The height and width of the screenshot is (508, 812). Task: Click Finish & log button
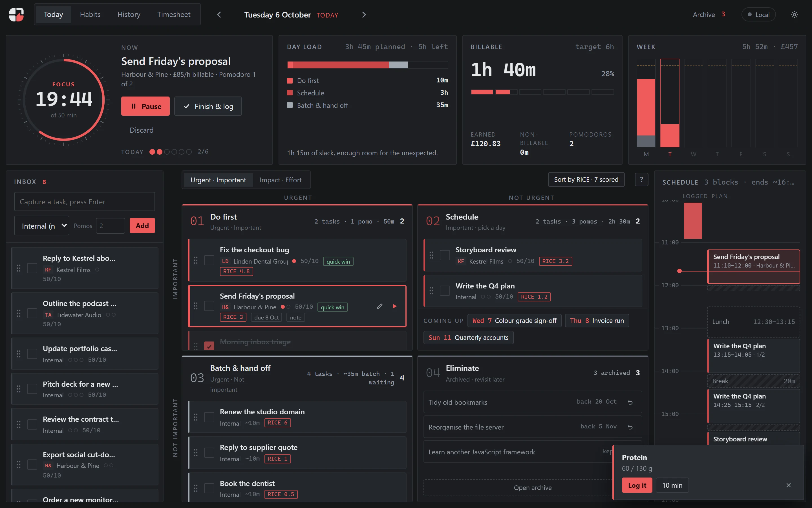coord(208,106)
